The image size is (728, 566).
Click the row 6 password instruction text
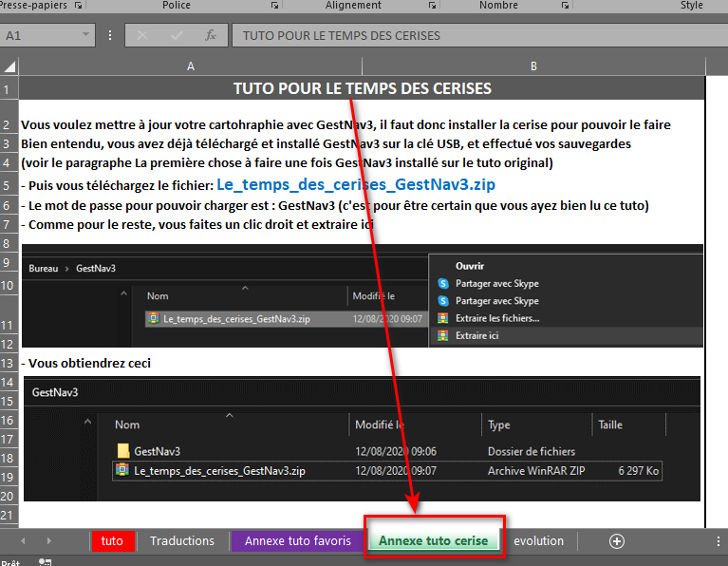tap(334, 206)
